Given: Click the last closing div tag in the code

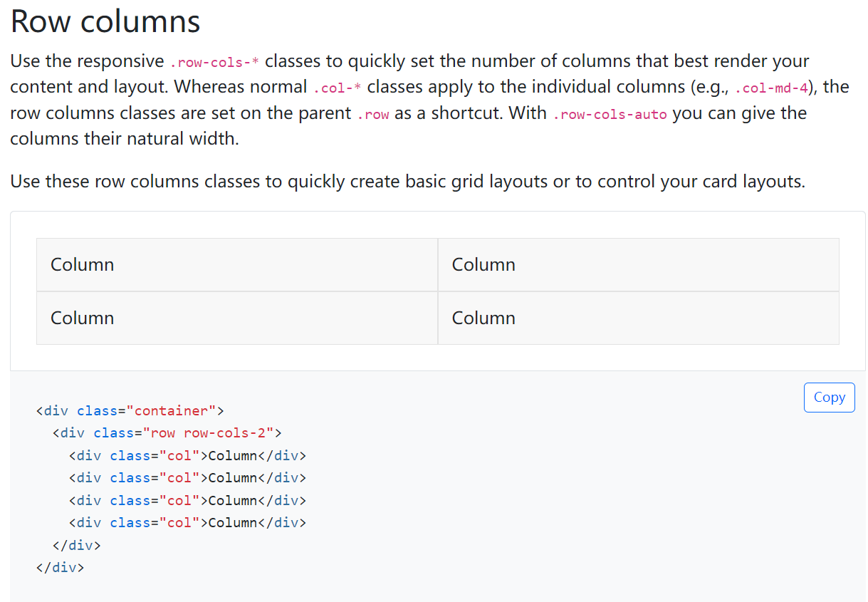Looking at the screenshot, I should tap(60, 568).
